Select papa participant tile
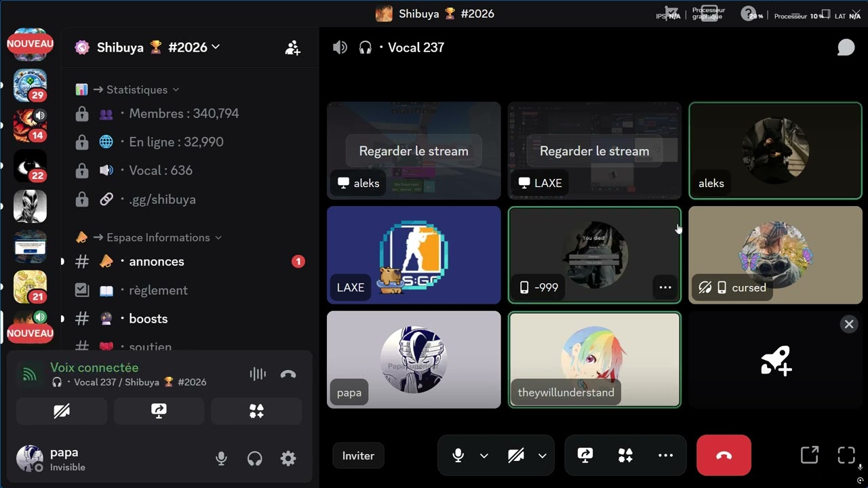Screen dimensions: 868x488 (x=414, y=360)
